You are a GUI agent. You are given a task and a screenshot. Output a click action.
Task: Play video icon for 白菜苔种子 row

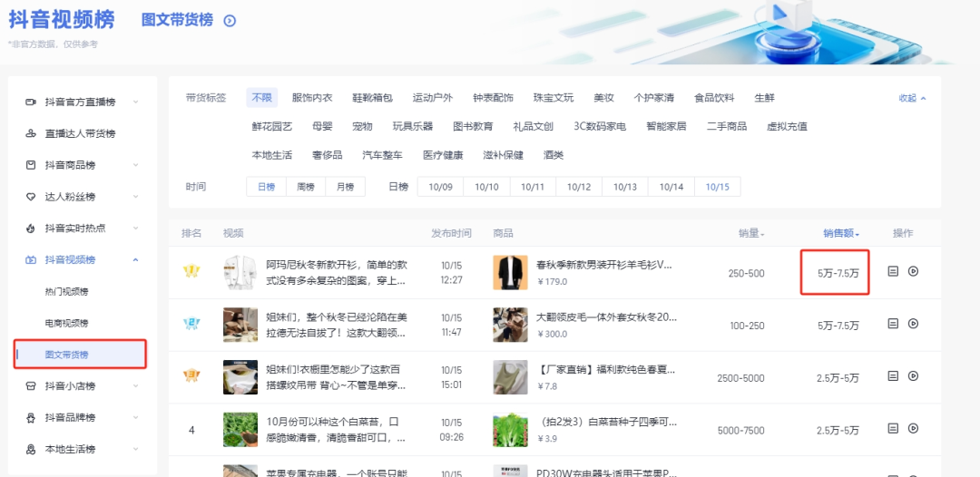pos(913,428)
